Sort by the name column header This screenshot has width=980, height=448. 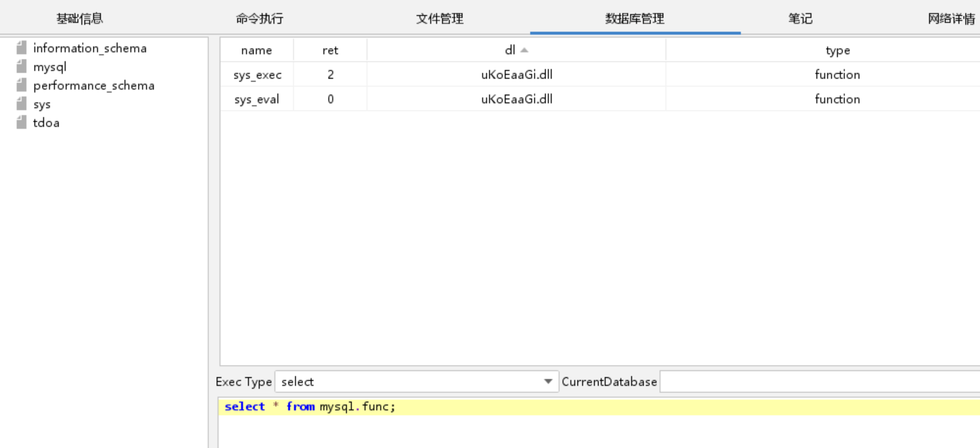pyautogui.click(x=257, y=50)
